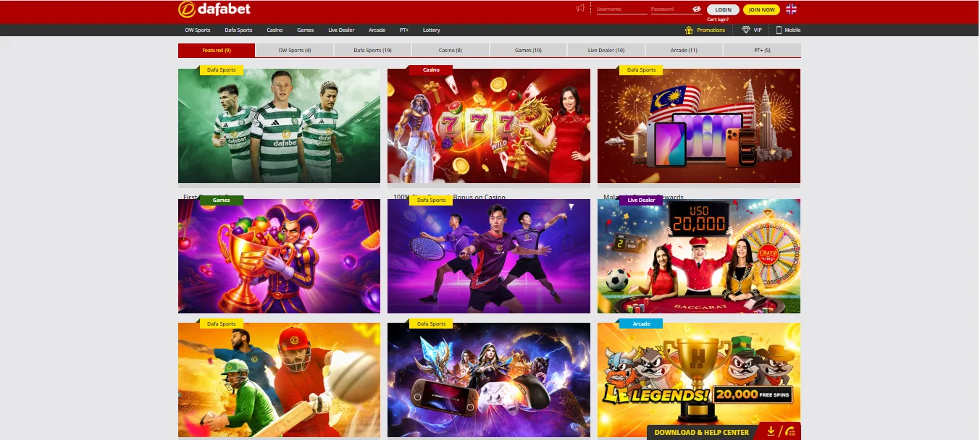Viewport: 980px width, 440px height.
Task: Open Live Dealer in the nav bar
Action: pyautogui.click(x=341, y=30)
